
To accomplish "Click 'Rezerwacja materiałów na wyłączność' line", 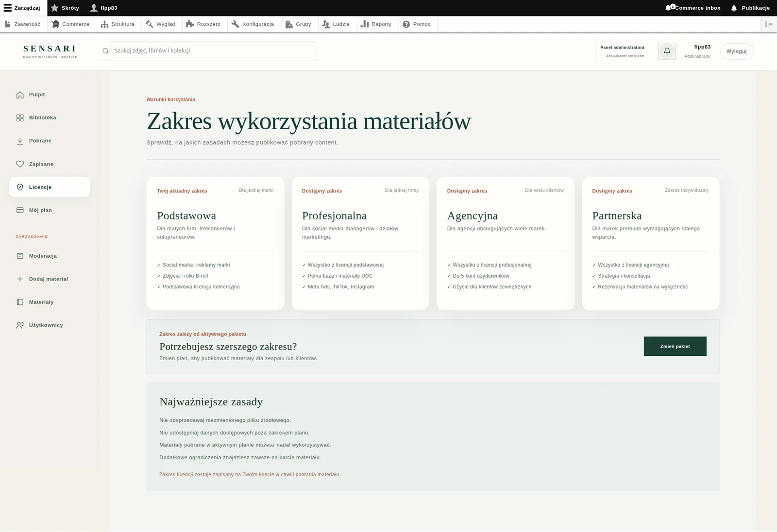I will 640,287.
